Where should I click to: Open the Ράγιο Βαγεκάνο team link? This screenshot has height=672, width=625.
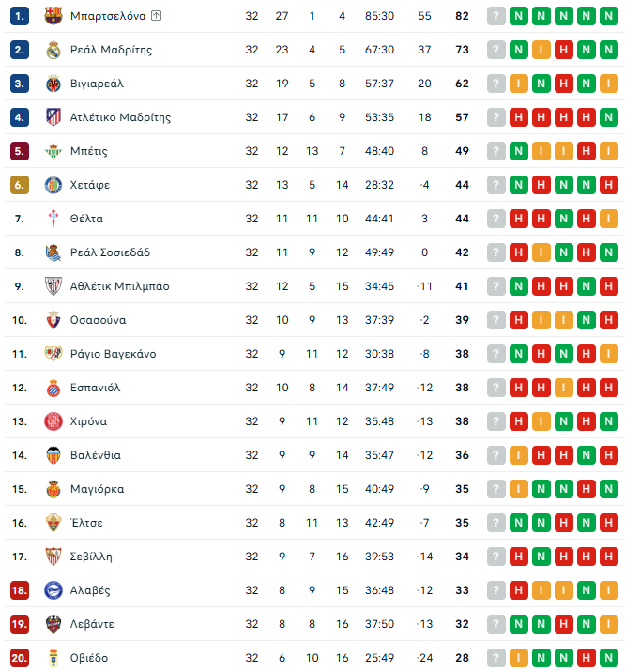[x=113, y=354]
